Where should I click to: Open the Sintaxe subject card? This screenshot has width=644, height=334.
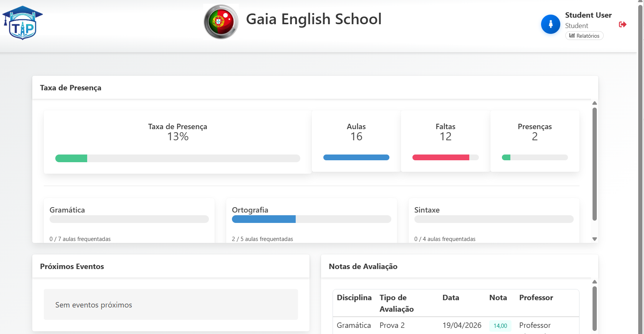[x=494, y=221]
